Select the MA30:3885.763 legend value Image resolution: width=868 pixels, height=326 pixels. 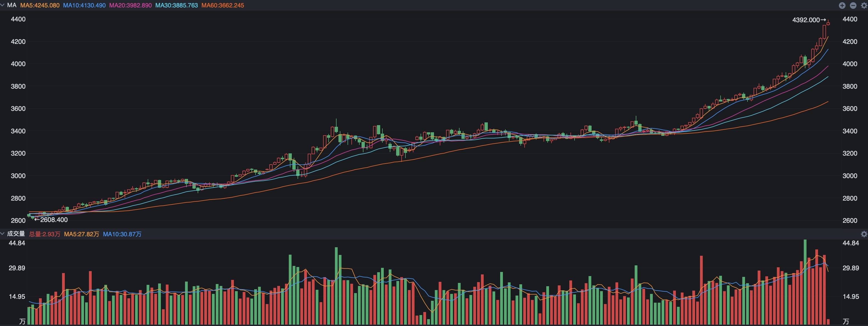coord(176,5)
